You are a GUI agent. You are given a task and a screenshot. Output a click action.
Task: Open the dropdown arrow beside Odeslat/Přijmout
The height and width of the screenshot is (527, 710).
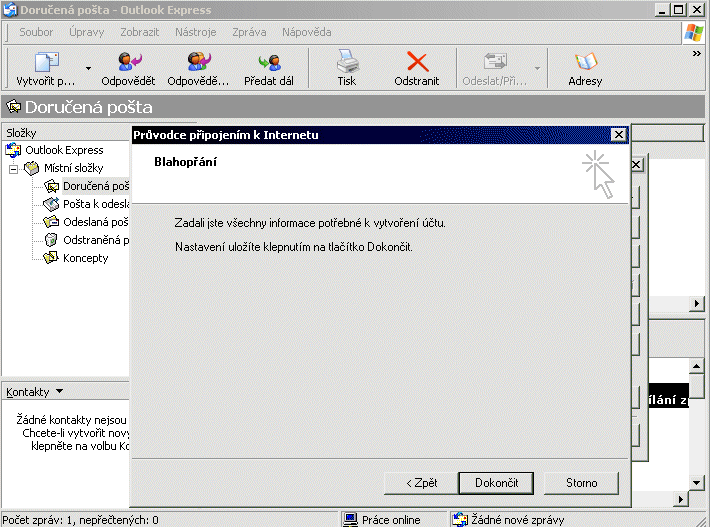(537, 68)
